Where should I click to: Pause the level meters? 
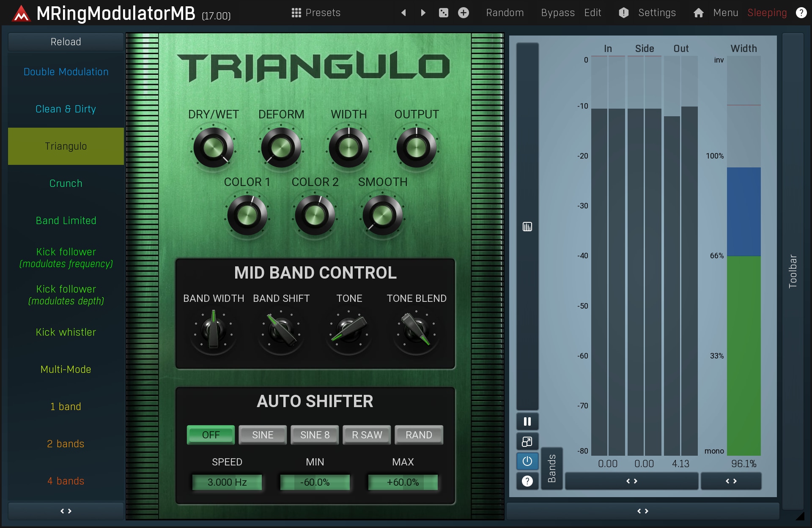[527, 421]
